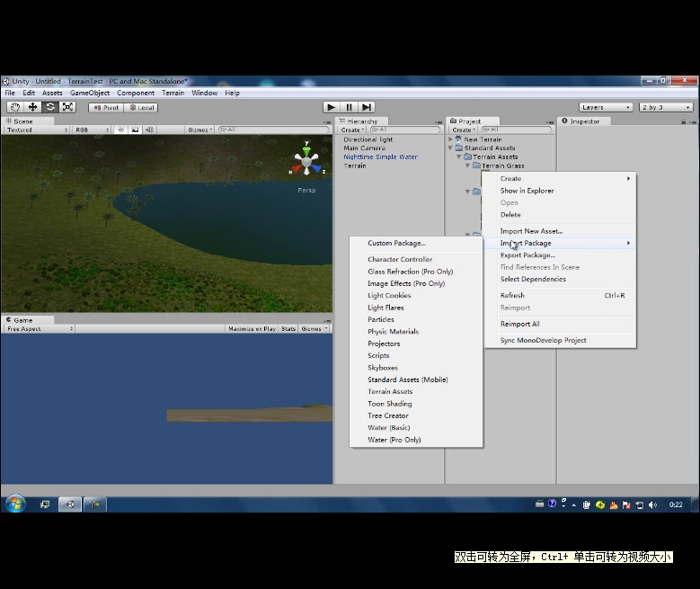Open the Terrain menu

point(173,93)
